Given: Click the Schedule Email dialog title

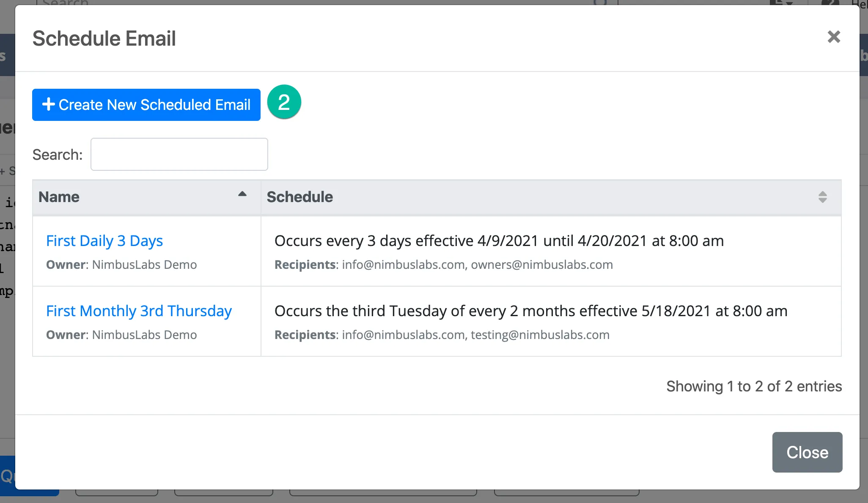Looking at the screenshot, I should tap(104, 38).
